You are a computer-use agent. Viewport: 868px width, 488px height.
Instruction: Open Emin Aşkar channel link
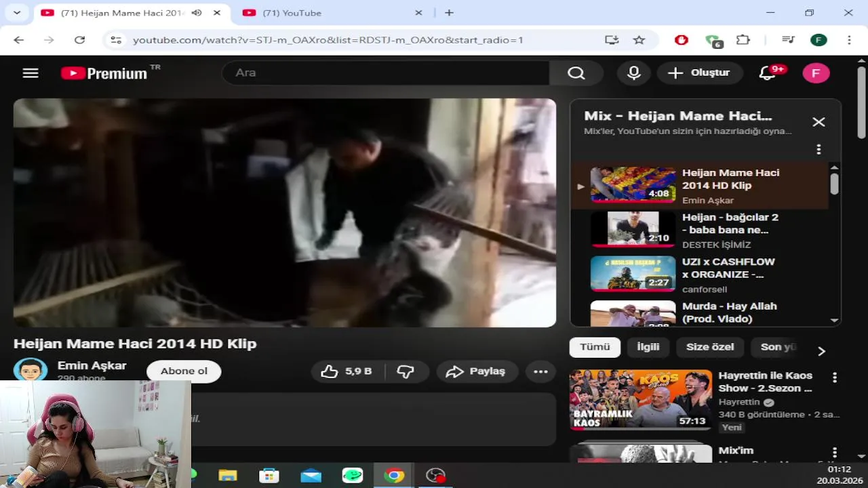92,365
